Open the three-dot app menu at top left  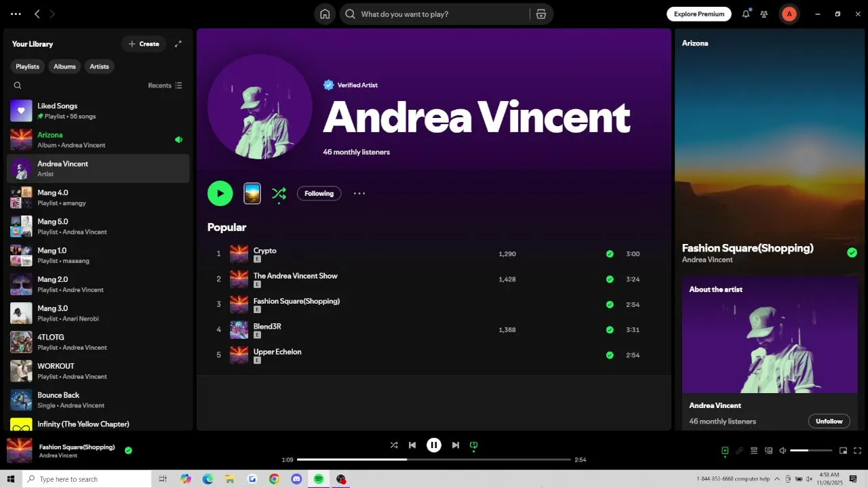16,14
